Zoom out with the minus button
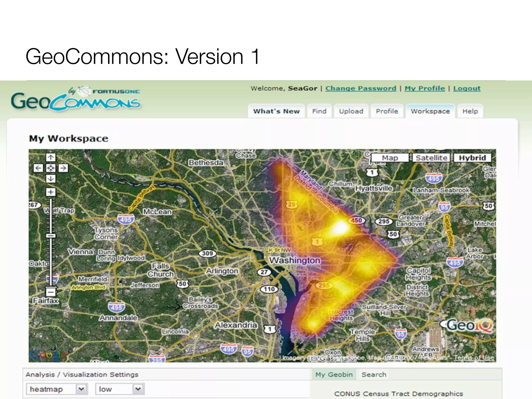 click(x=51, y=292)
